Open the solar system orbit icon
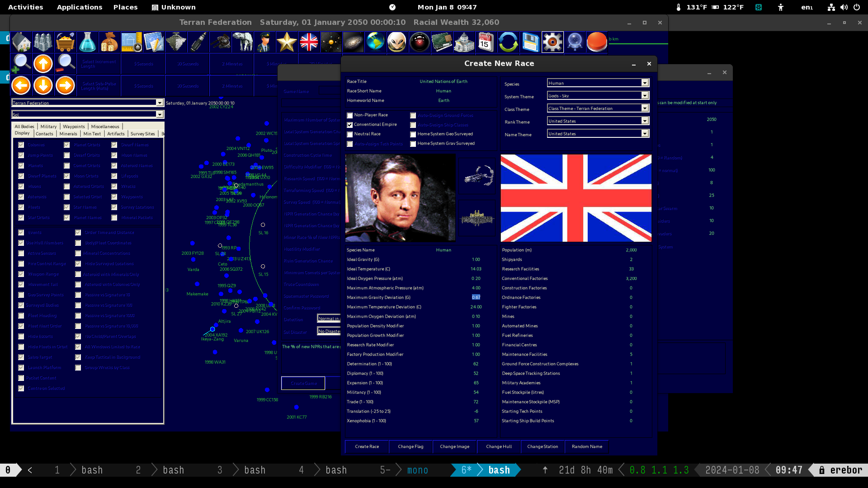Screen dimensions: 868x488 (331, 42)
